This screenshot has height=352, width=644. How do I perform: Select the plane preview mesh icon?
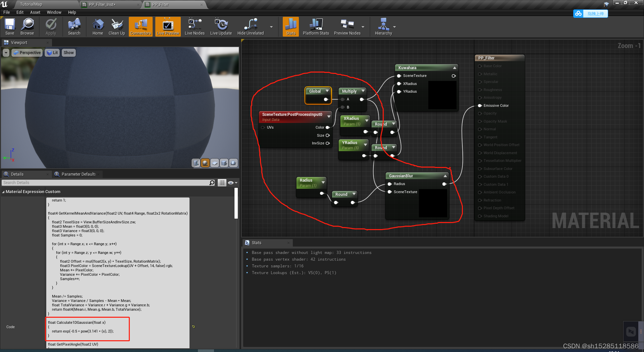pos(215,163)
